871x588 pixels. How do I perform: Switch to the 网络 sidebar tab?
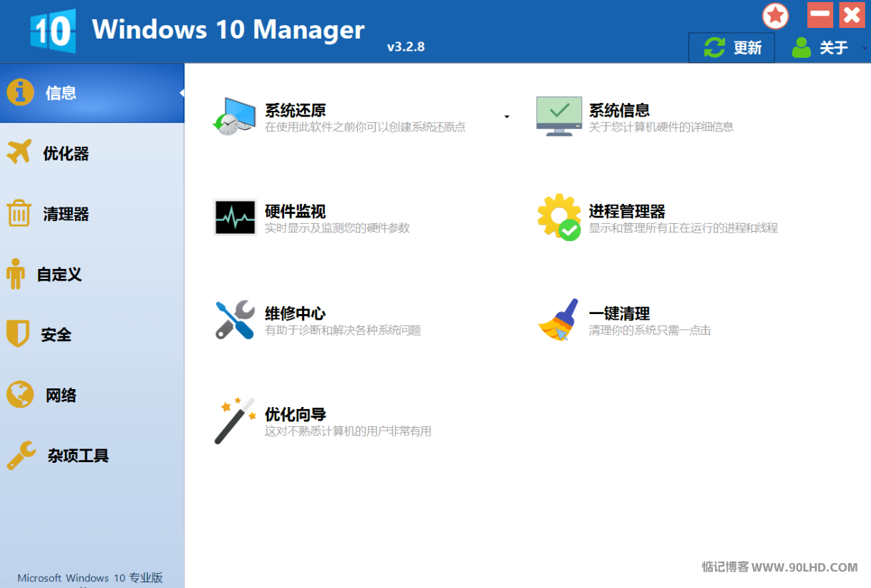point(92,395)
